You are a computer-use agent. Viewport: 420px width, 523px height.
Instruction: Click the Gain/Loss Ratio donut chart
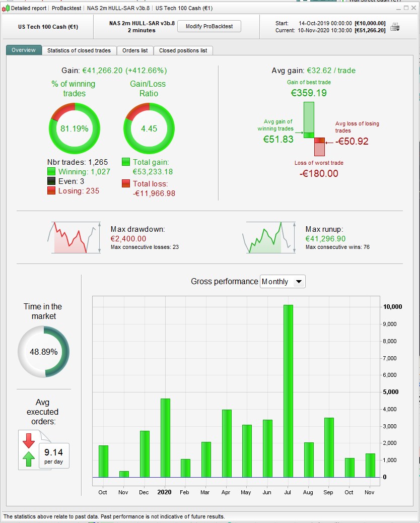(149, 128)
